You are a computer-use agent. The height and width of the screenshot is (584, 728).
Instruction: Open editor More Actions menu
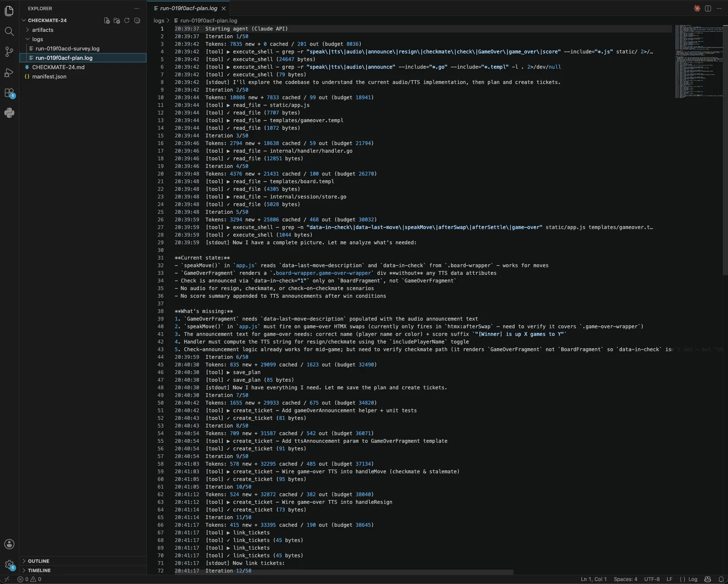coord(719,8)
